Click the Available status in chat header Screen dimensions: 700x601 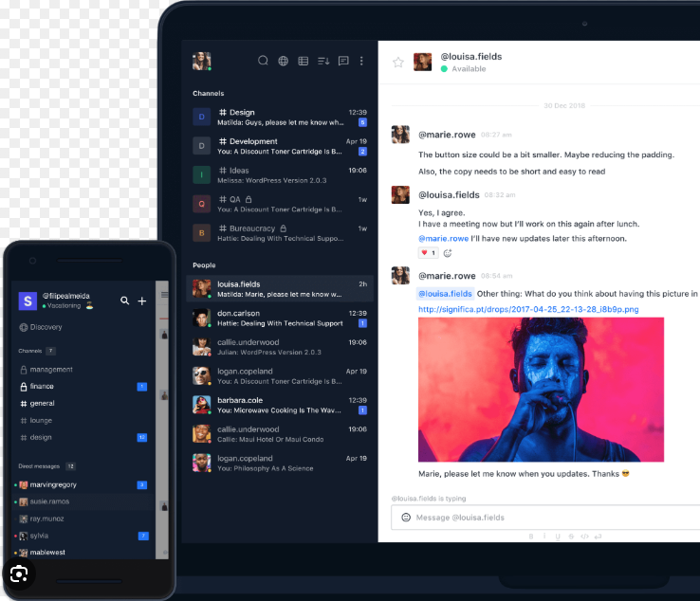point(464,68)
